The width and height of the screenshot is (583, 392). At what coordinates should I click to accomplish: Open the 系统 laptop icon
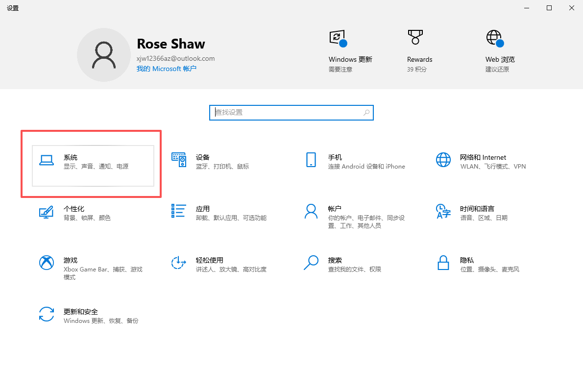47,160
